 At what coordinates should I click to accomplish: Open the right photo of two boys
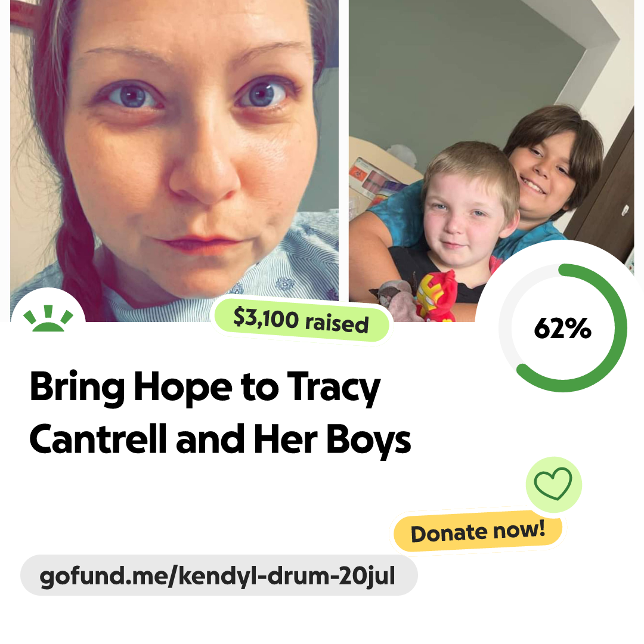(x=491, y=160)
